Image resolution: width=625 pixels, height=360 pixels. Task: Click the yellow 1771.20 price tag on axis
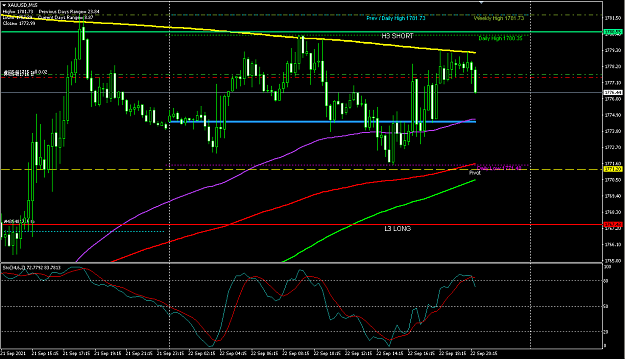pyautogui.click(x=613, y=169)
